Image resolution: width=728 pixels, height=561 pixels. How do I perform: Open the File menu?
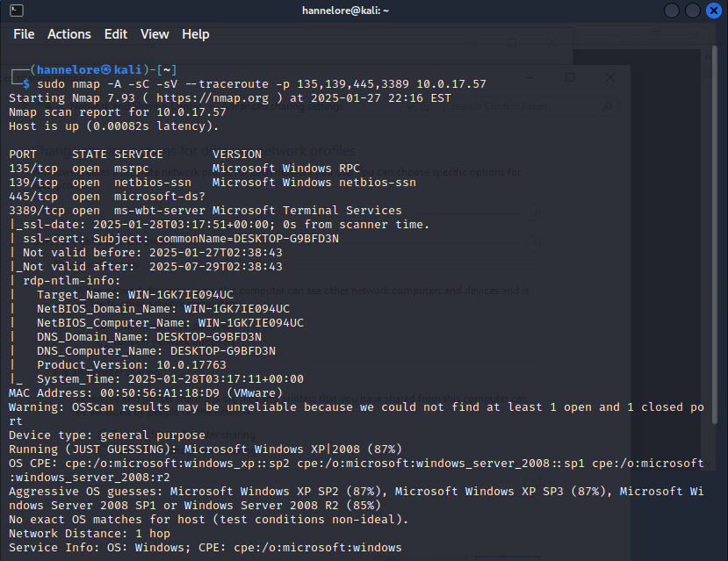[x=24, y=34]
